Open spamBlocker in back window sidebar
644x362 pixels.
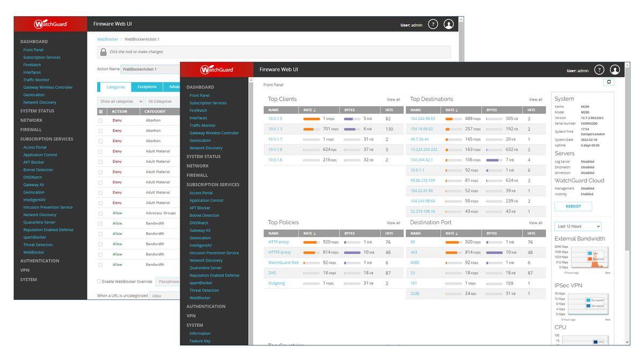[35, 237]
